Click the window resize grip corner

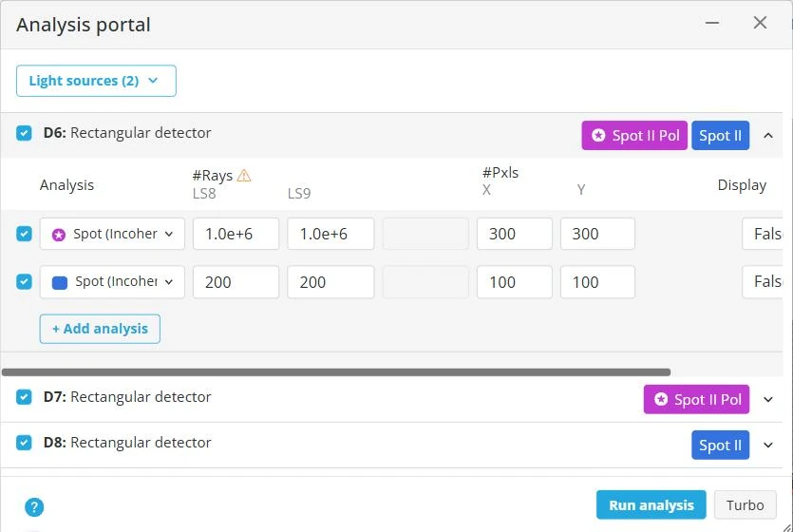[786, 526]
